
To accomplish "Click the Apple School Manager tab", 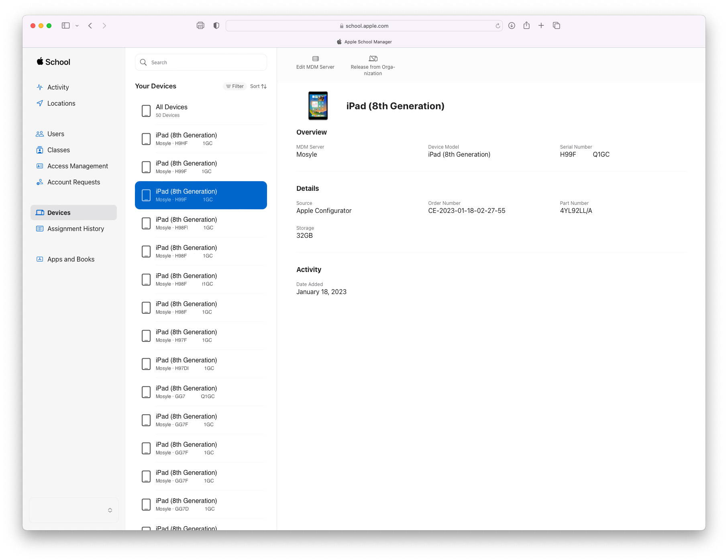I will click(x=364, y=42).
